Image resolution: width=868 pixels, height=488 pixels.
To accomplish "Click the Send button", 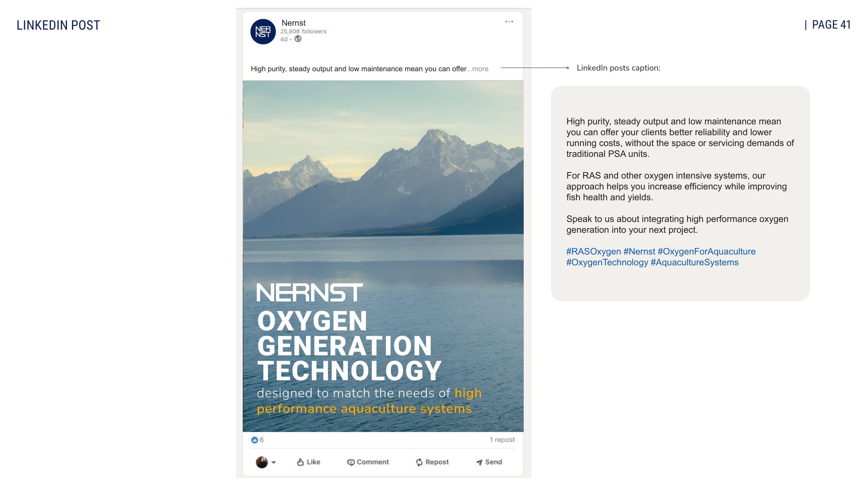I will point(489,462).
